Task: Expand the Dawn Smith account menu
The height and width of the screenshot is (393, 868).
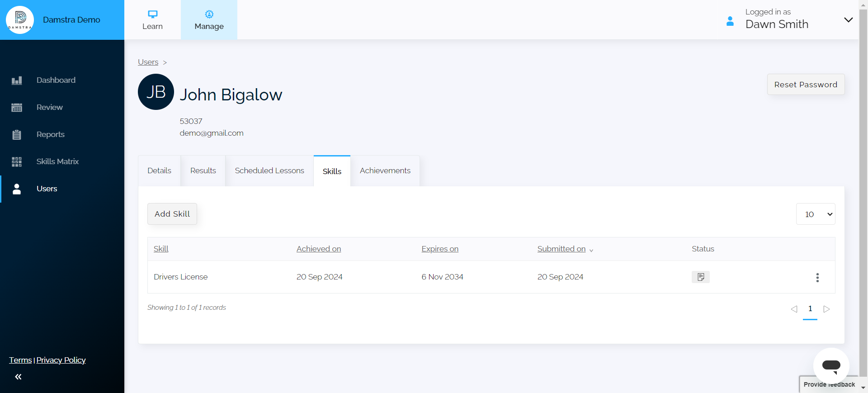Action: coord(848,20)
